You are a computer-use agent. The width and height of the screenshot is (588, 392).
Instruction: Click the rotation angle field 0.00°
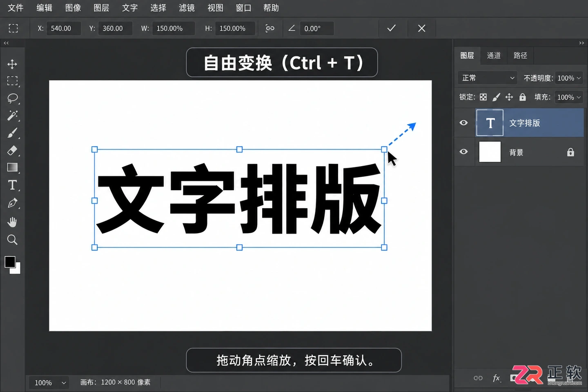tap(316, 28)
